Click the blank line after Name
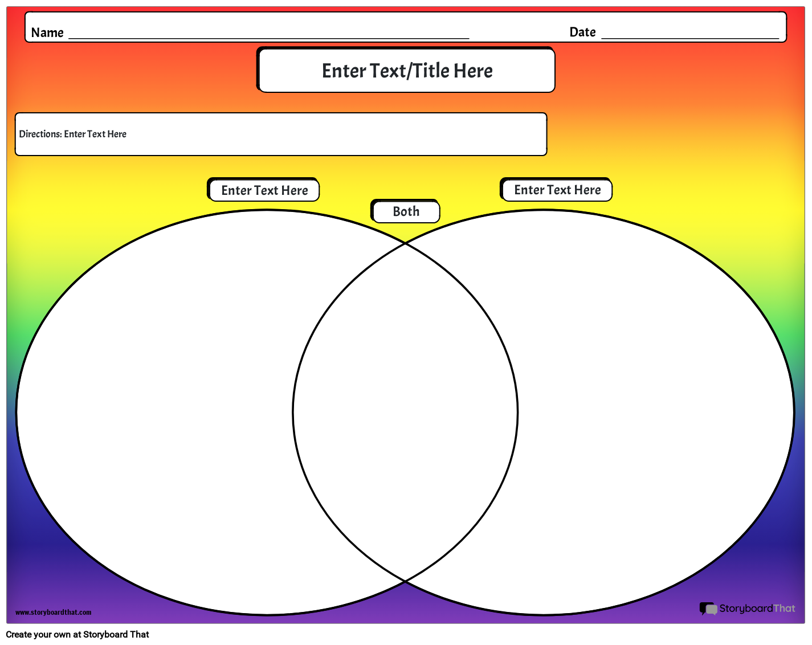The width and height of the screenshot is (812, 645). [268, 33]
